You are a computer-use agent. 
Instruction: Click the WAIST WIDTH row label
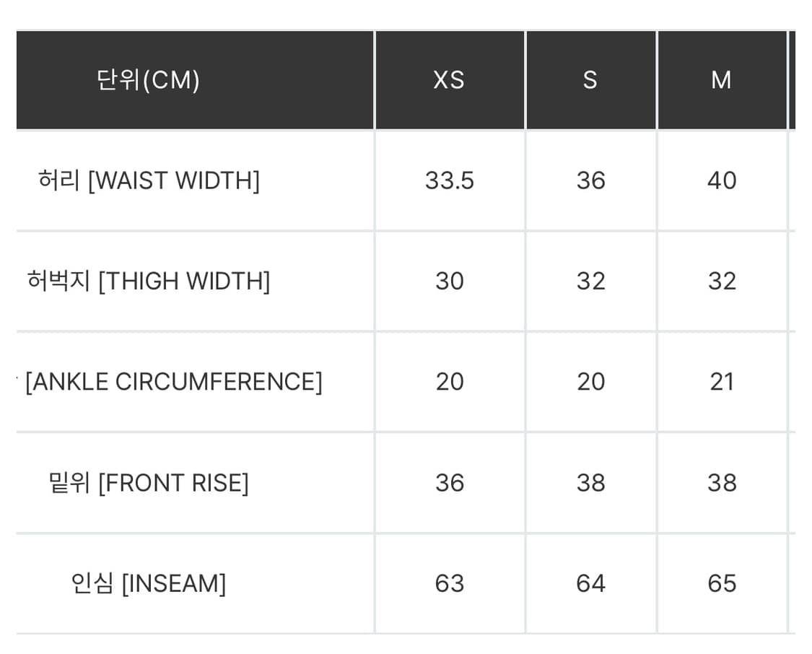tap(149, 180)
